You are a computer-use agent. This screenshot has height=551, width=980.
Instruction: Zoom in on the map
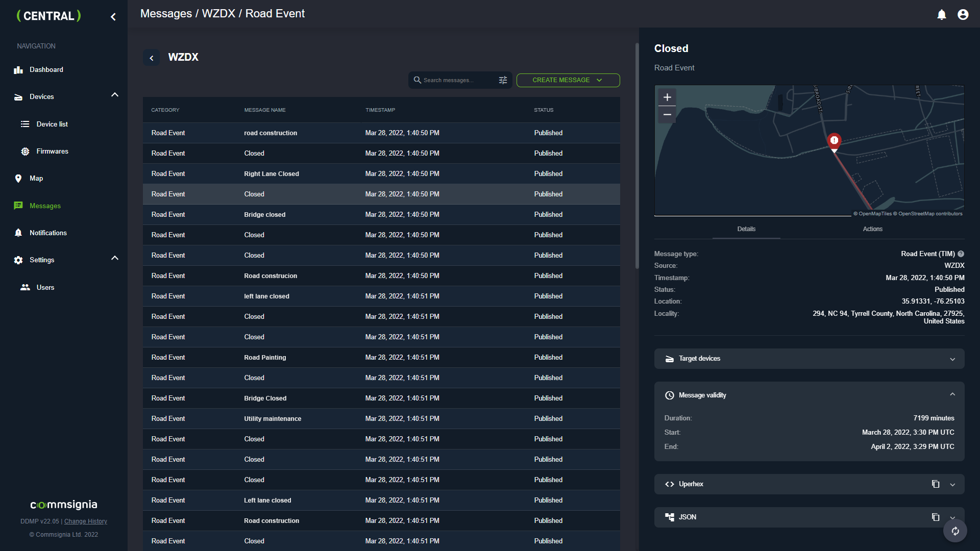coord(667,97)
